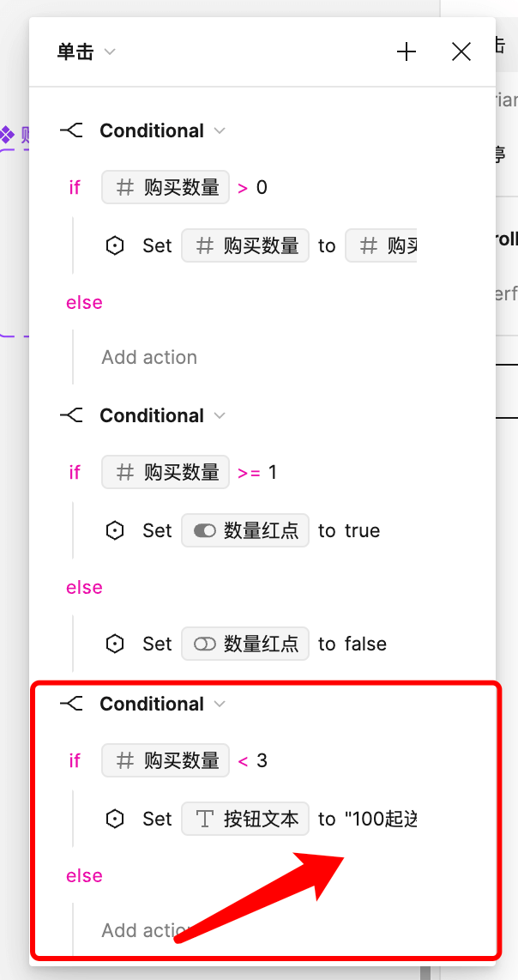Click the Set icon under 购买数量 < 3
Screen dimensions: 518x980
point(115,819)
